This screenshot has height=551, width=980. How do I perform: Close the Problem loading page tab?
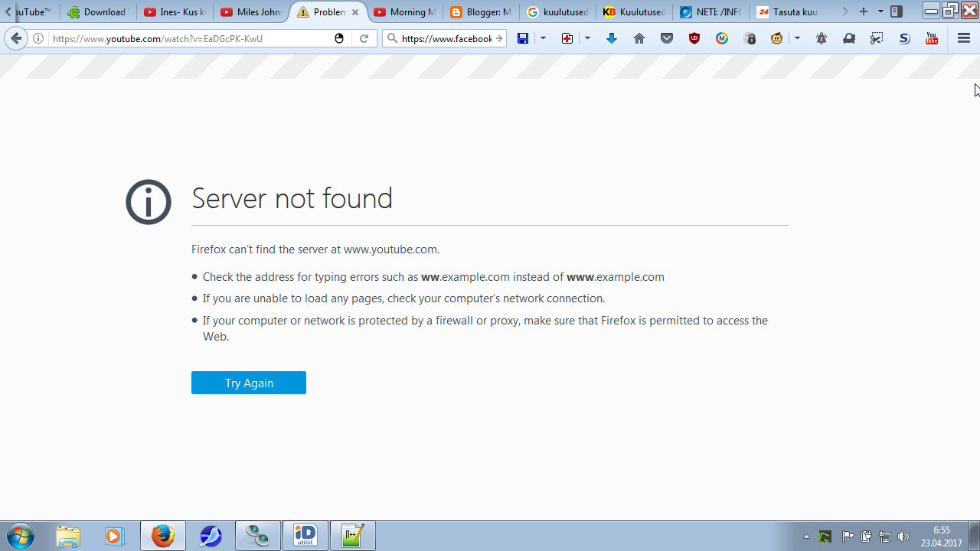(355, 12)
